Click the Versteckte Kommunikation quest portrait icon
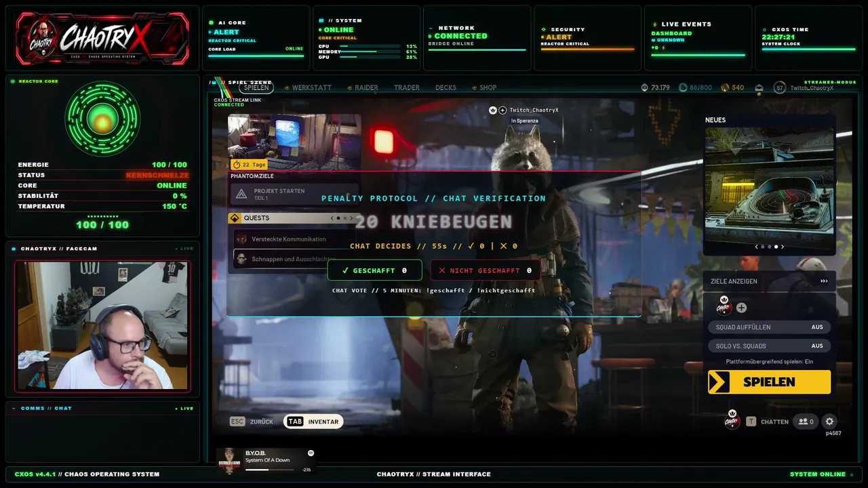 click(241, 239)
